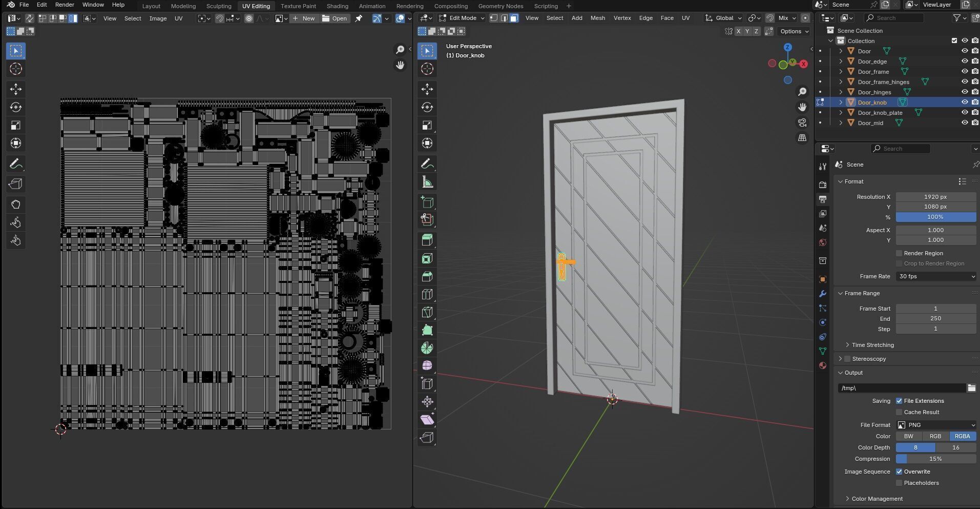The width and height of the screenshot is (980, 509).
Task: Click the Open image button
Action: (x=335, y=18)
